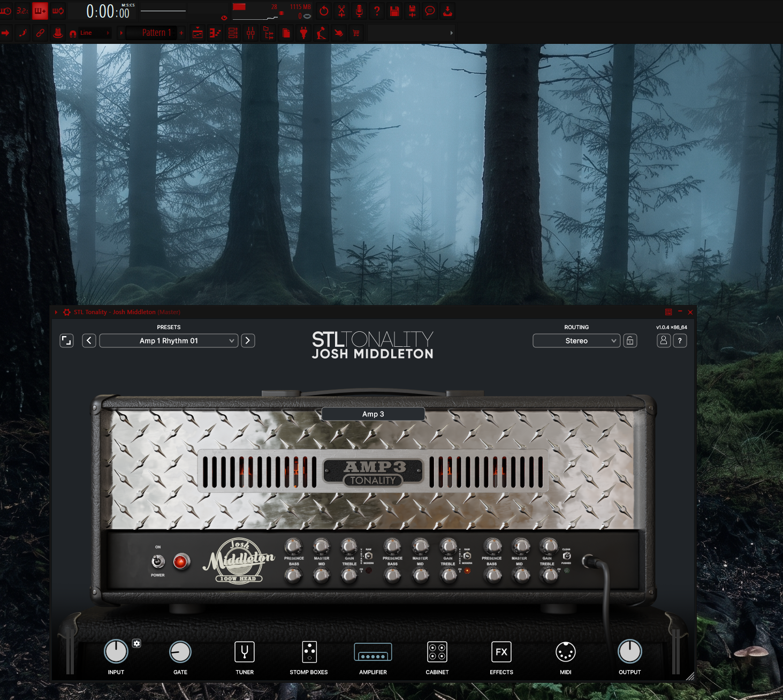
Task: Add a new pattern with plus button
Action: click(x=181, y=33)
